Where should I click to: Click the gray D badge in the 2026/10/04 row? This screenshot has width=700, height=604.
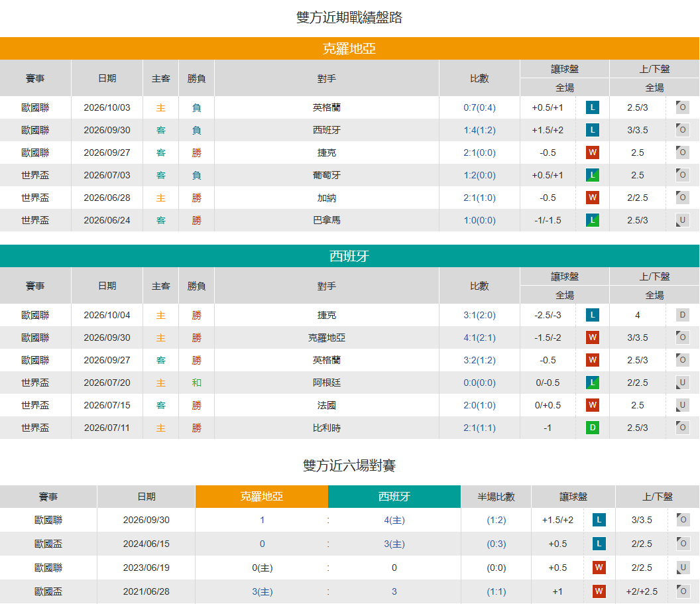(683, 315)
